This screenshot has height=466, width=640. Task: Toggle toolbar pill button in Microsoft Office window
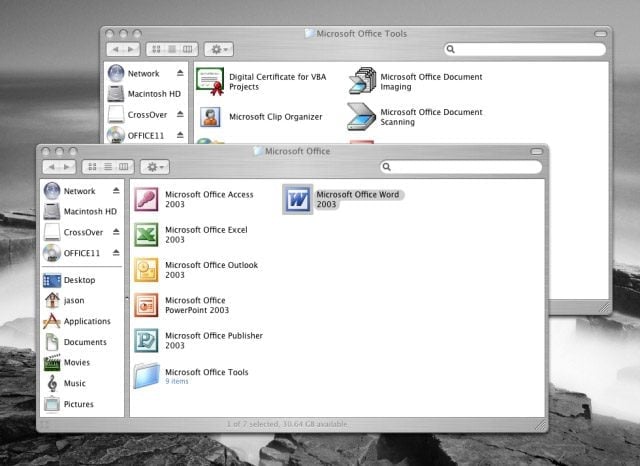(537, 151)
